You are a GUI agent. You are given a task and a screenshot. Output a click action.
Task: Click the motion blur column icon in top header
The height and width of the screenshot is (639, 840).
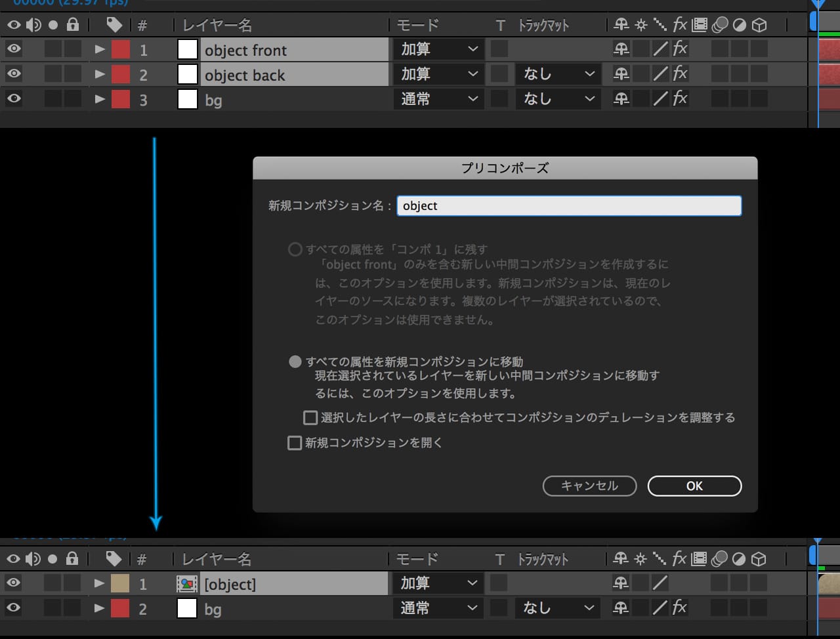pos(720,25)
